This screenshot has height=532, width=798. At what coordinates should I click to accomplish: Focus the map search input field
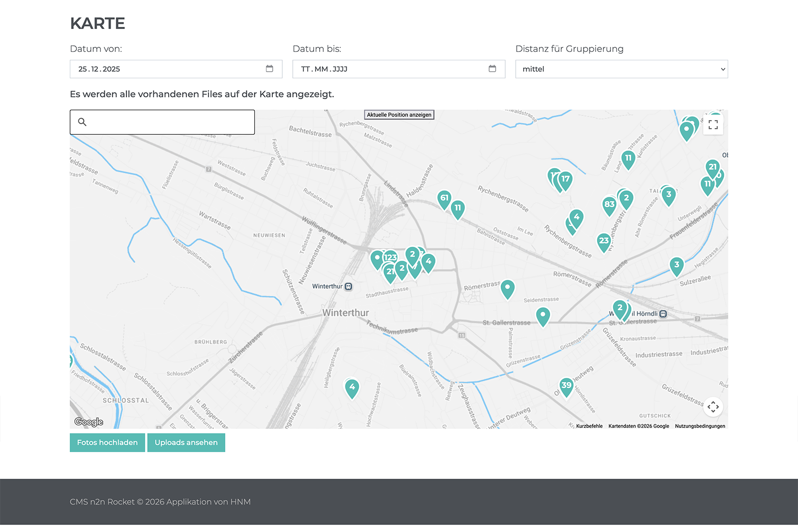(170, 122)
